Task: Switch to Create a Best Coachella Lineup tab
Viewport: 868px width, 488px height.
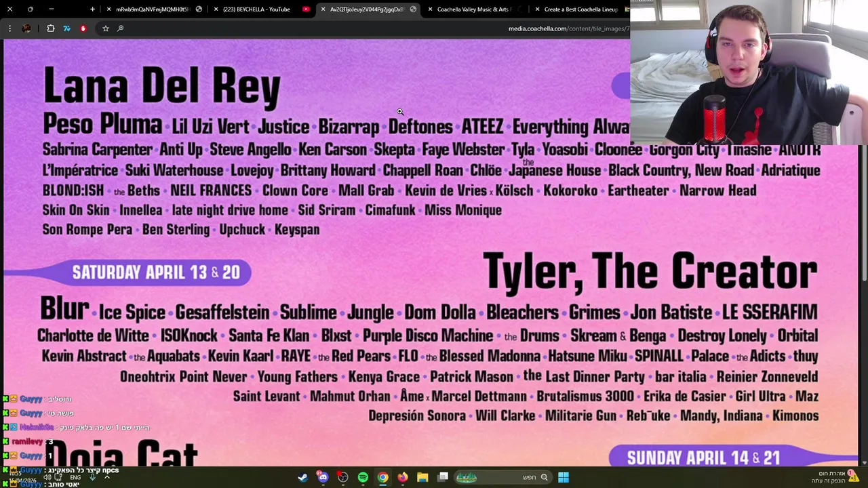Action: tap(580, 9)
